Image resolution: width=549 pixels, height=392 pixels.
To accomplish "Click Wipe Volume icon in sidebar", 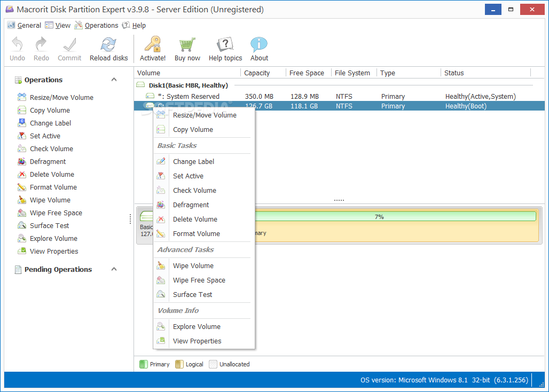I will click(x=22, y=200).
